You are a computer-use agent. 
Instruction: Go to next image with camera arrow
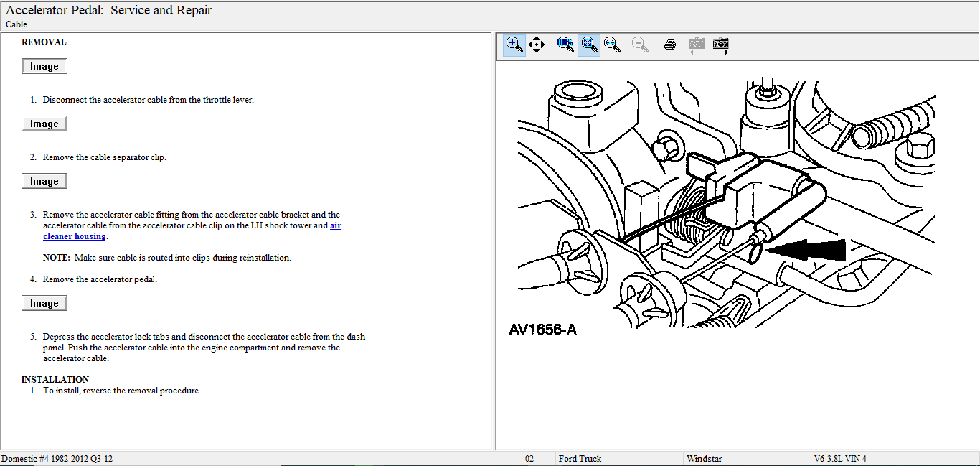pyautogui.click(x=721, y=45)
